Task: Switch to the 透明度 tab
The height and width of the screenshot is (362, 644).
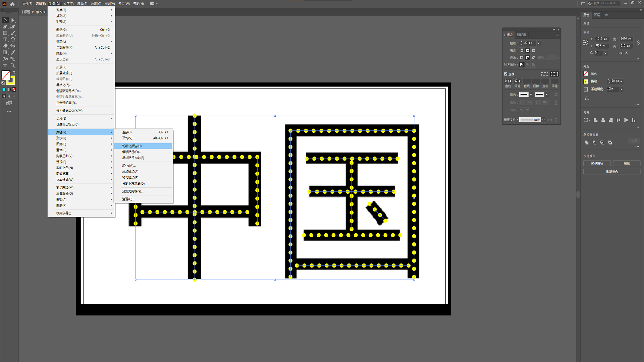Action: (521, 35)
